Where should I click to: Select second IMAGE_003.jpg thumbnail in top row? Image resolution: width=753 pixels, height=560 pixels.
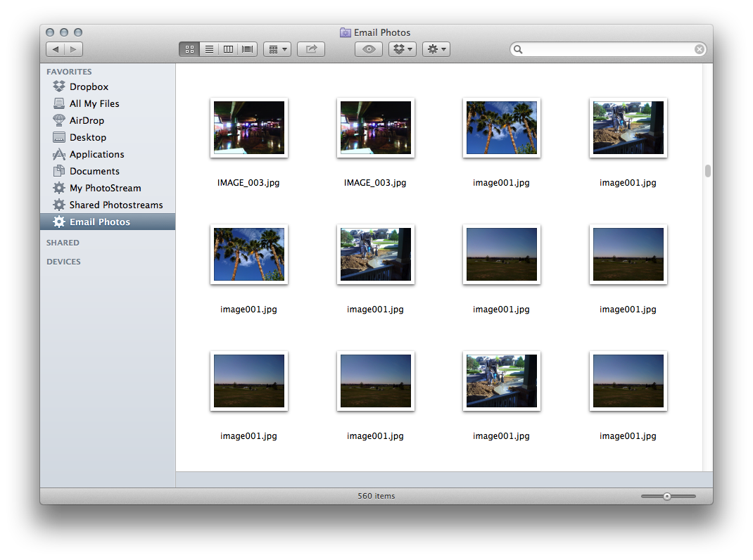coord(376,128)
